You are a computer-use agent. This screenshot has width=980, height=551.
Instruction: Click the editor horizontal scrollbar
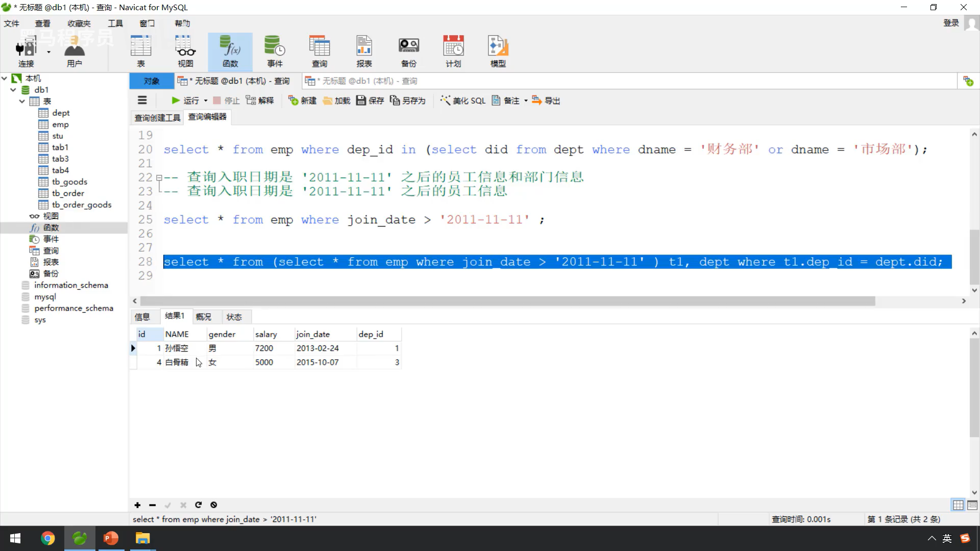[x=507, y=301]
